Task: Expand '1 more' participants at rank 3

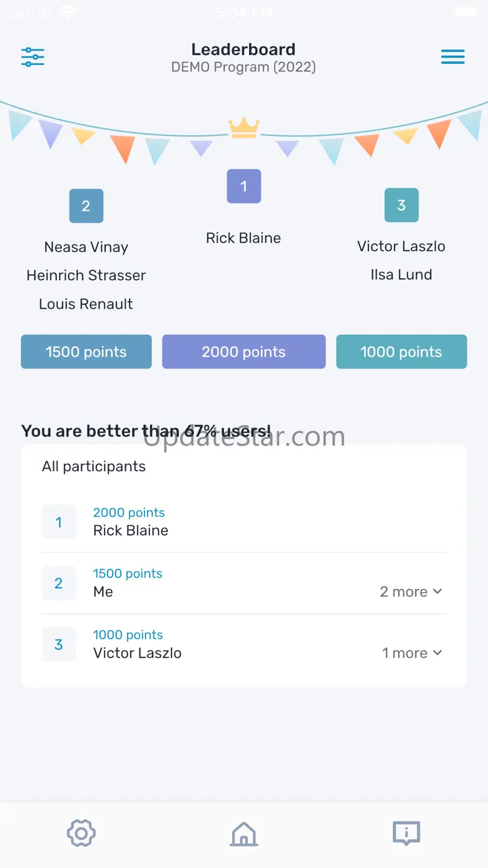Action: 412,653
